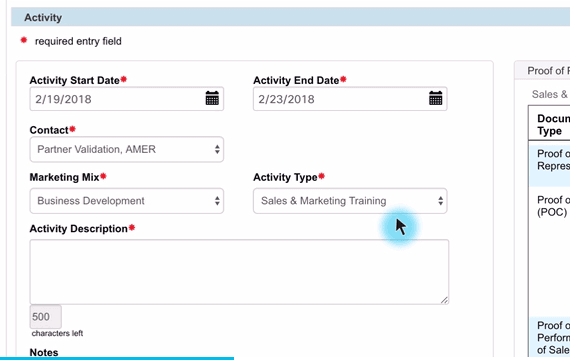This screenshot has height=360, width=570.
Task: Click the Activity End Date field showing 2/23/2018
Action: [350, 99]
